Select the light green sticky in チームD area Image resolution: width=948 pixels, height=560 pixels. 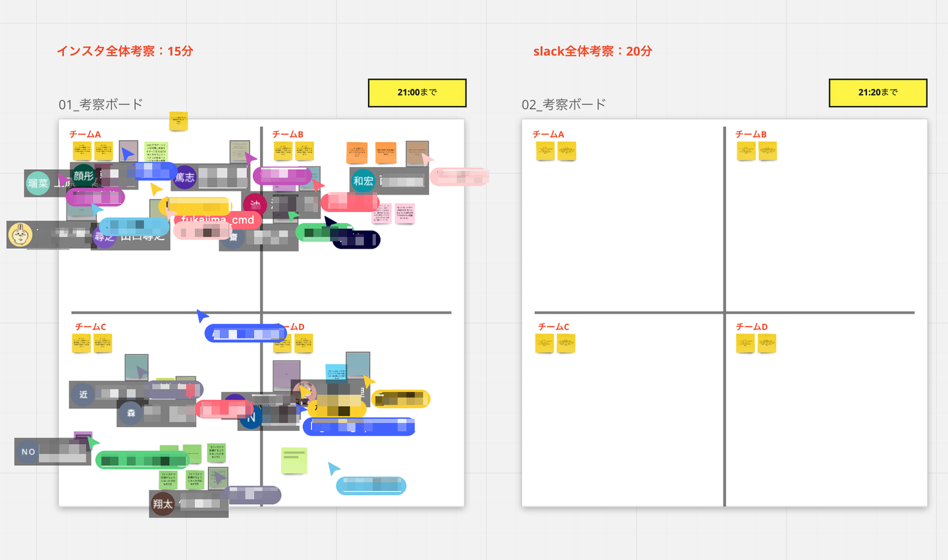tap(294, 461)
